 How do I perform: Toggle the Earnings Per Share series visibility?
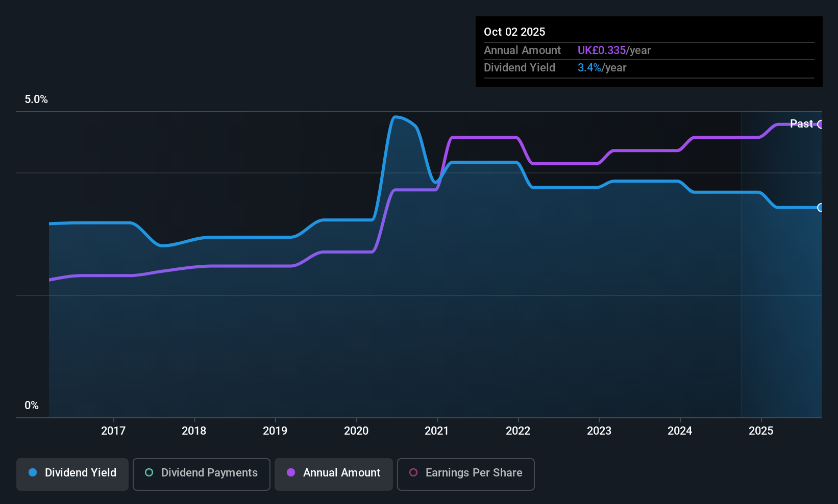pos(465,473)
